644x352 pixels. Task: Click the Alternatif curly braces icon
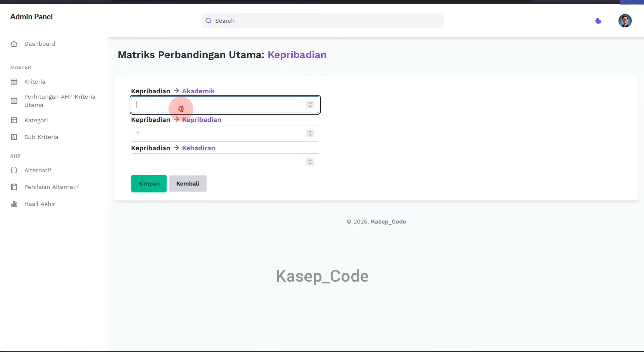coord(14,170)
